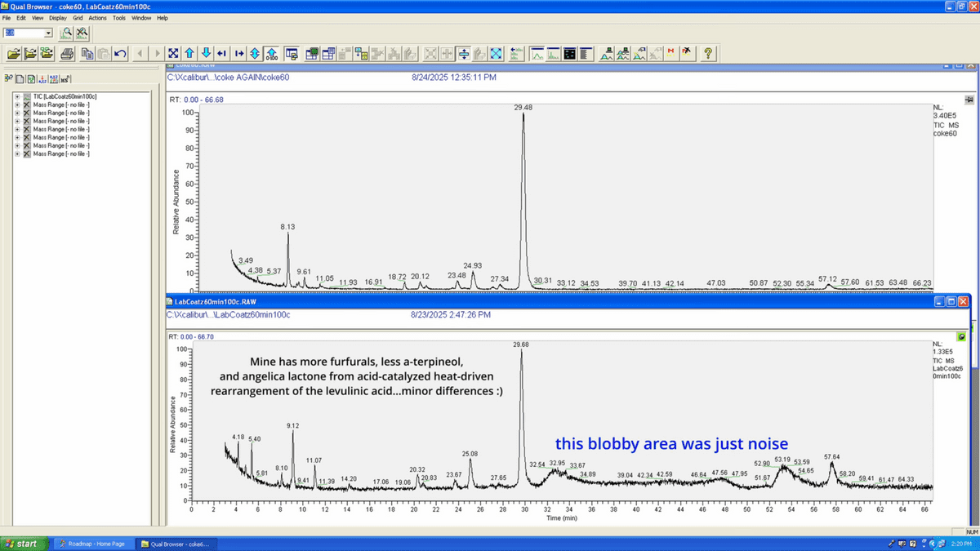Switch to Roadmap - Home Page taskbar window
The height and width of the screenshot is (551, 980).
pyautogui.click(x=91, y=544)
